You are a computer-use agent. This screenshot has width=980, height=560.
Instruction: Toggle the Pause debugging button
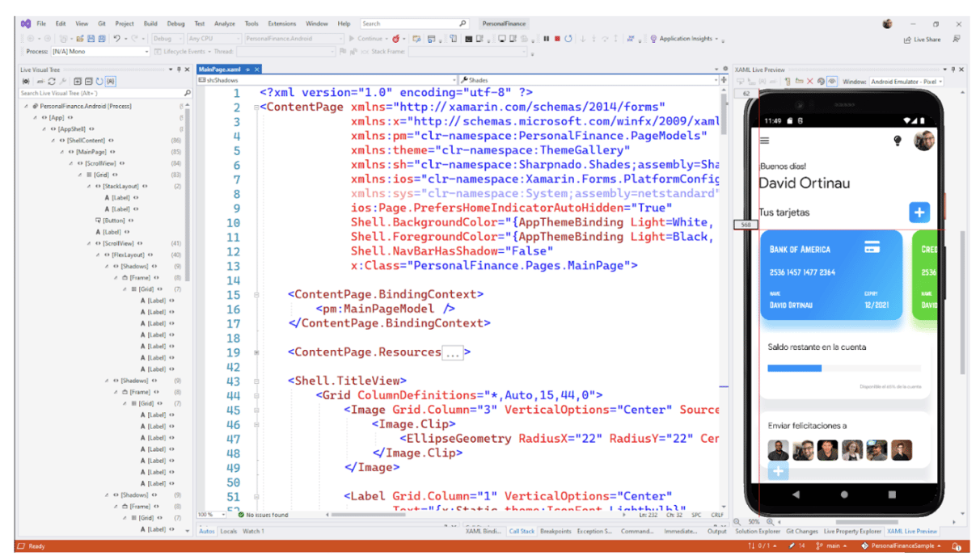click(x=546, y=38)
